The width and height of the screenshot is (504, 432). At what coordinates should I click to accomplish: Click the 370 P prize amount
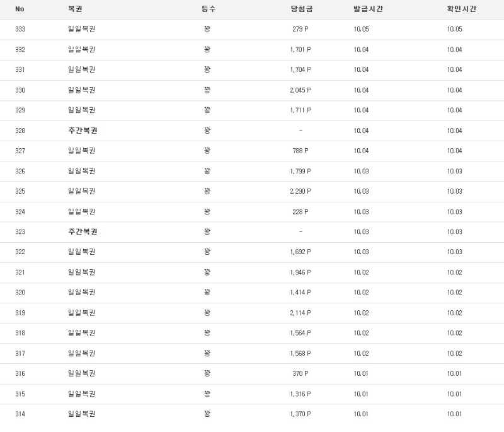(x=301, y=373)
